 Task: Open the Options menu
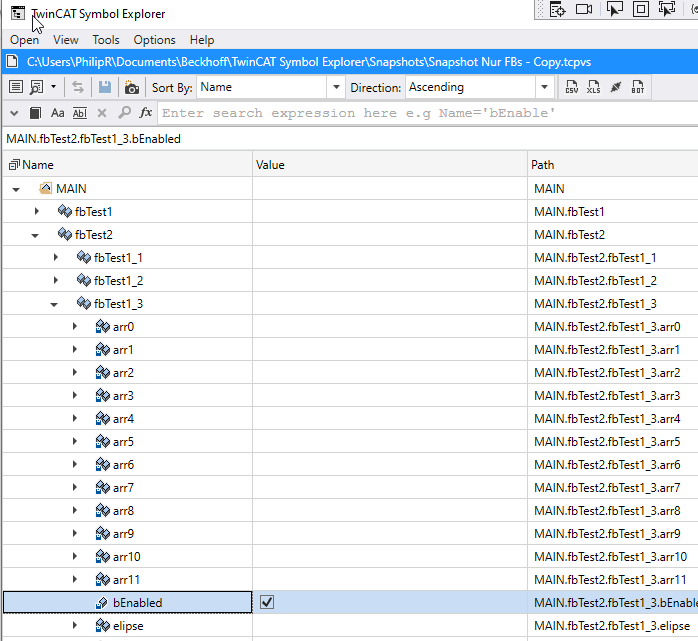tap(154, 40)
